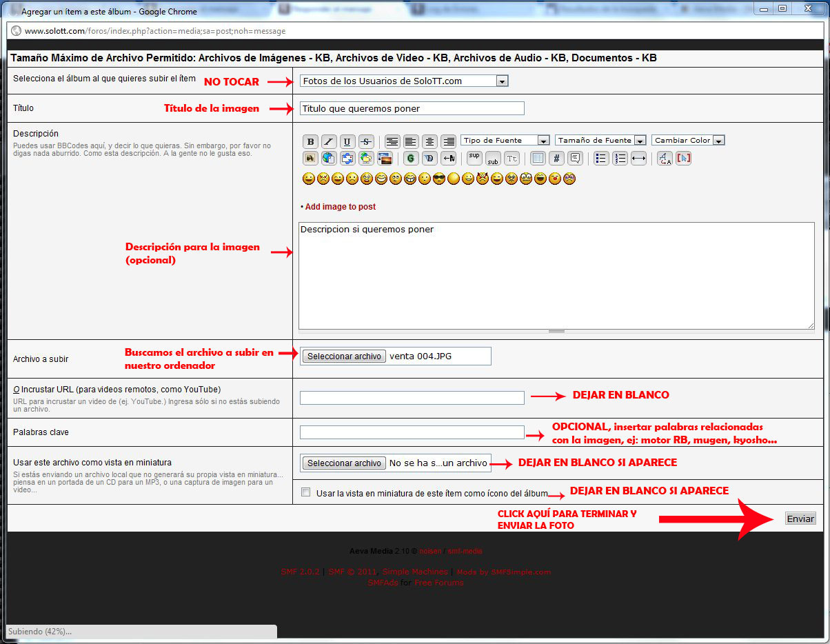Image resolution: width=830 pixels, height=644 pixels.
Task: Apply shadow text effect (D)
Action: 429,158
